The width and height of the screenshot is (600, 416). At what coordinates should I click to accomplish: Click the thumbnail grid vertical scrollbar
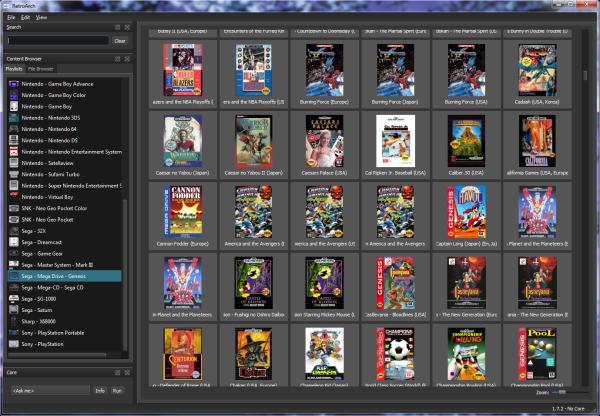[585, 75]
